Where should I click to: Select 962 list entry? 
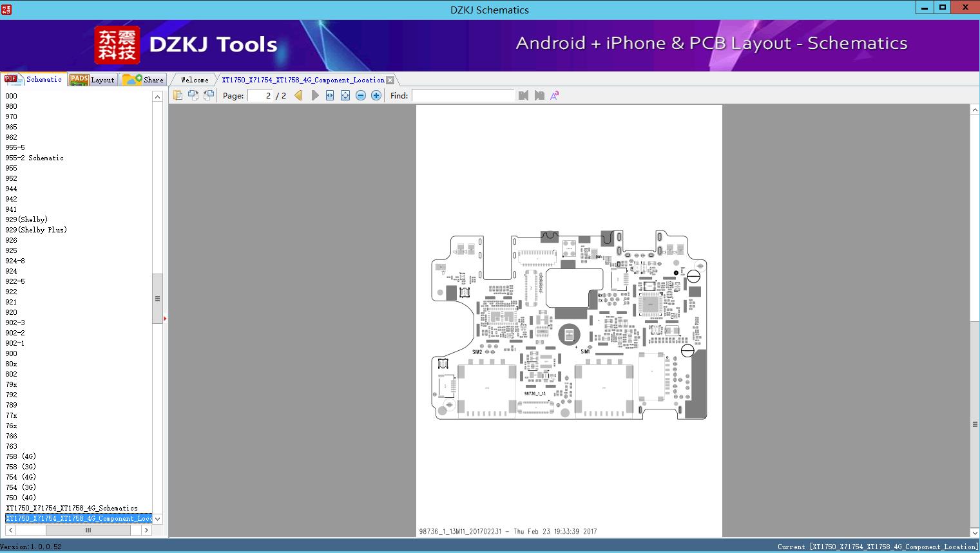click(11, 137)
